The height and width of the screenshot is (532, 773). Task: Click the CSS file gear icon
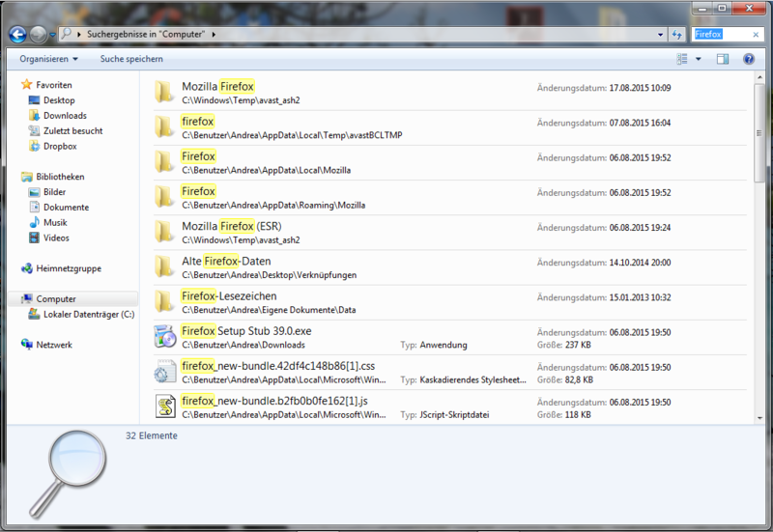[x=164, y=372]
